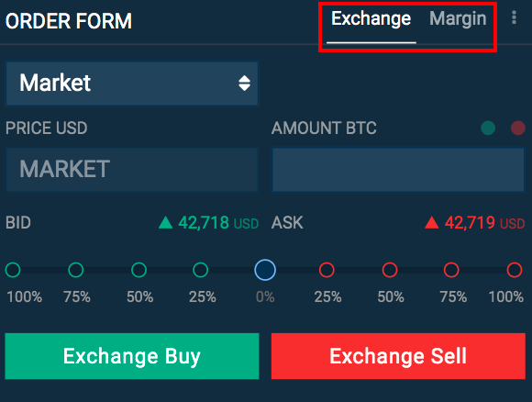The width and height of the screenshot is (532, 402).
Task: Click the red ask price triangle
Action: 432,223
